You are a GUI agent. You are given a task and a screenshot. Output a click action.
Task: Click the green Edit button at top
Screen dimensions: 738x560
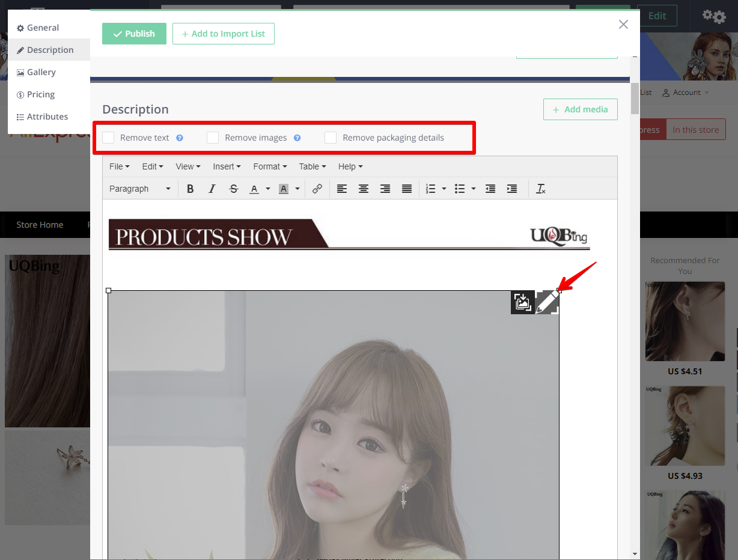(657, 16)
